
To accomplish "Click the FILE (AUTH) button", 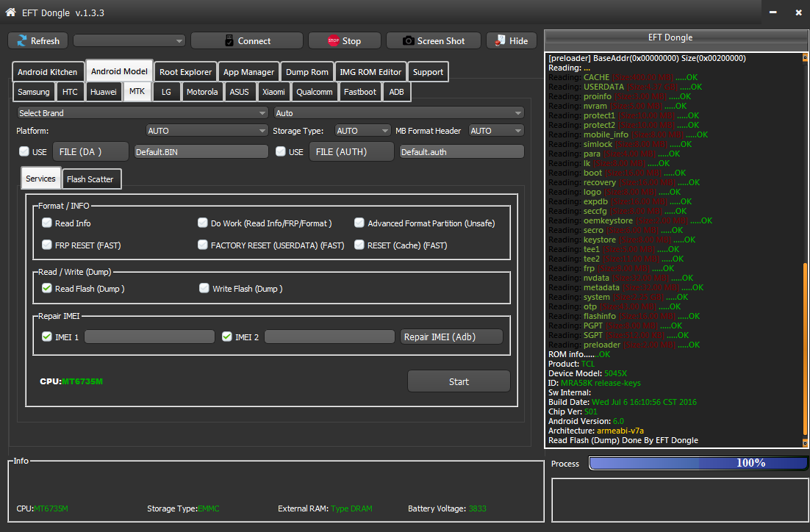I will (351, 152).
